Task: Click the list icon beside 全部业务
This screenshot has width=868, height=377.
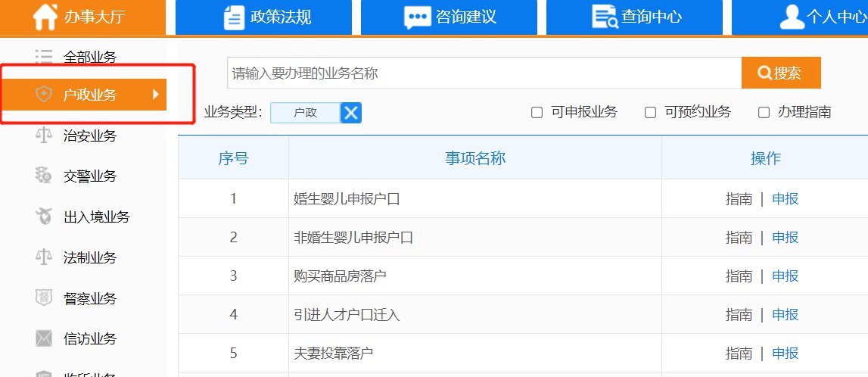Action: pos(44,57)
